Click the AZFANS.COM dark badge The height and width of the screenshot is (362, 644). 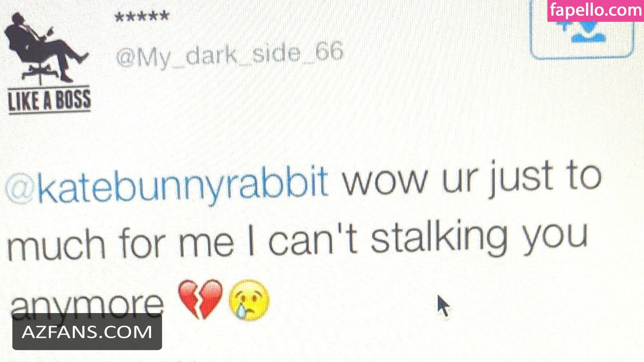tap(87, 331)
